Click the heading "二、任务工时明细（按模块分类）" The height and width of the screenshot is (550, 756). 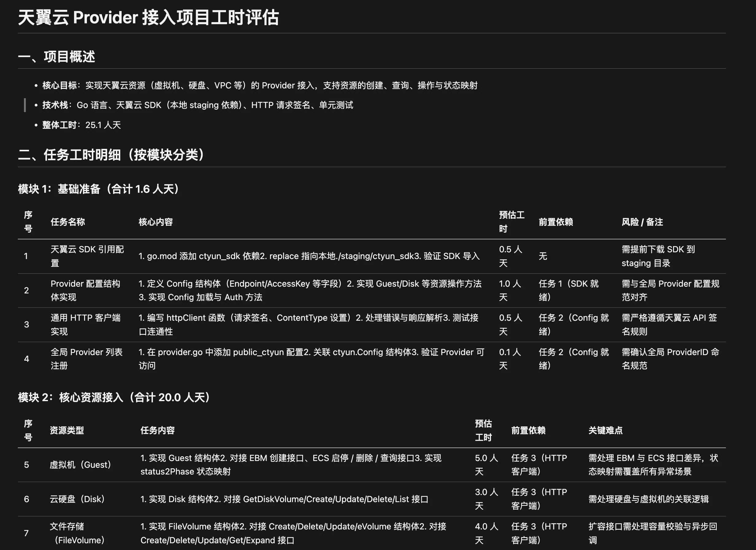tap(111, 155)
